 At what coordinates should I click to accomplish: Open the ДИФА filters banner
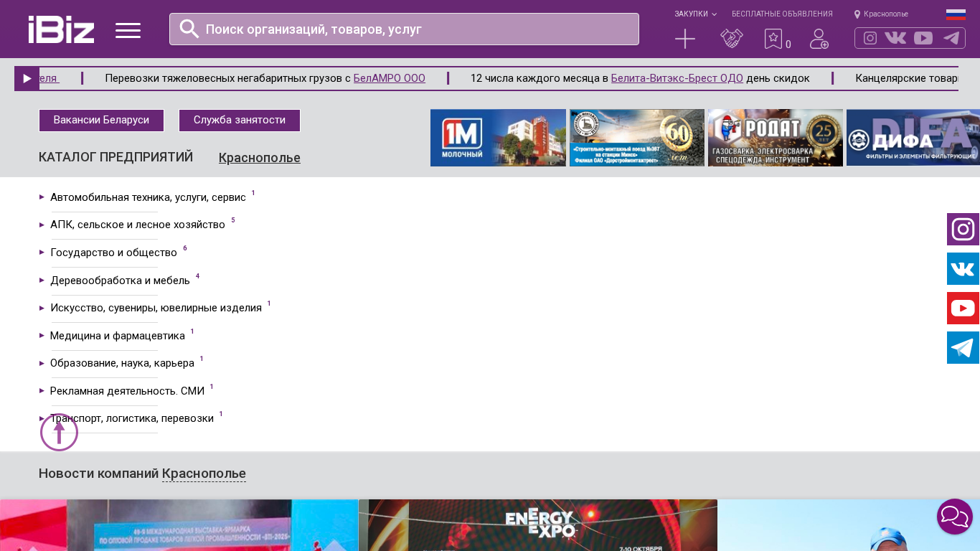point(913,138)
